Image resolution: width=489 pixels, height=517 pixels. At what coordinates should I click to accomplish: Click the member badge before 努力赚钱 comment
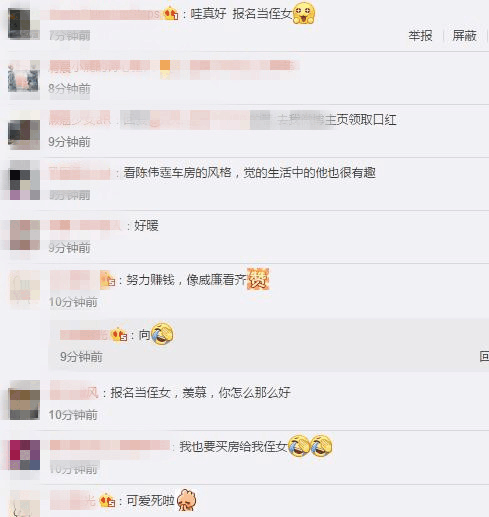[107, 279]
